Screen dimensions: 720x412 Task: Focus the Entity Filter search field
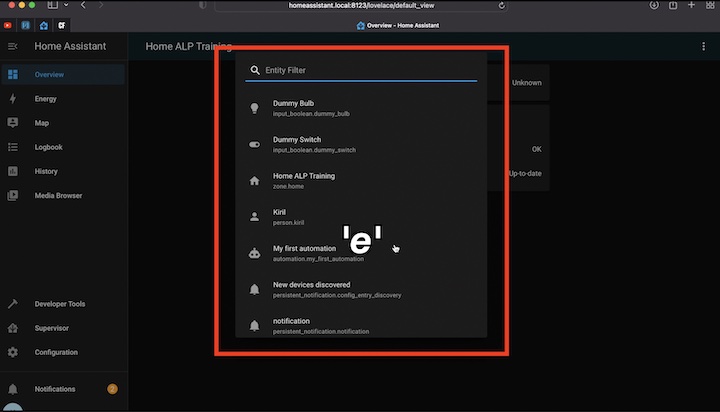coord(361,70)
